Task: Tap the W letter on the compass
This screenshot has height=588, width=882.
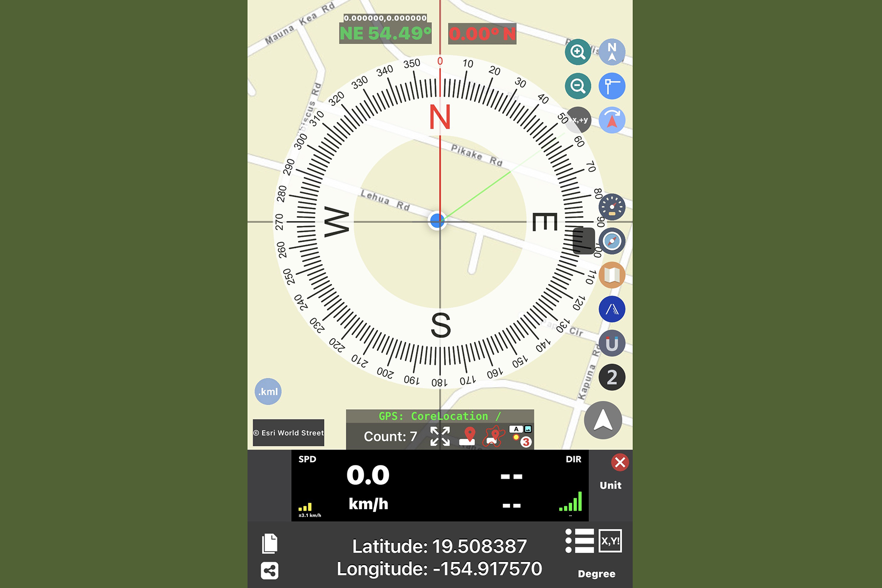Action: point(337,221)
